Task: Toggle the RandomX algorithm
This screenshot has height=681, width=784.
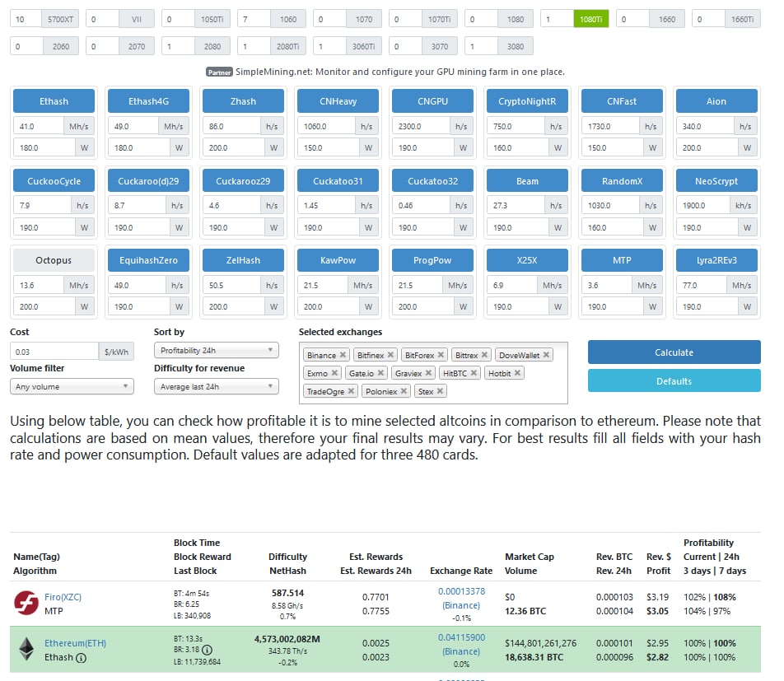Action: 622,181
